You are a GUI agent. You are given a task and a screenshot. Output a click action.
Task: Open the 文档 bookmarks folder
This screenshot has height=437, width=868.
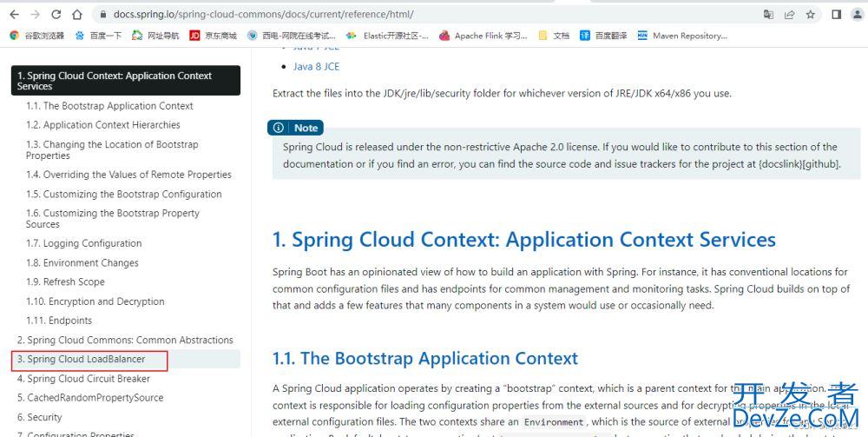(x=554, y=36)
